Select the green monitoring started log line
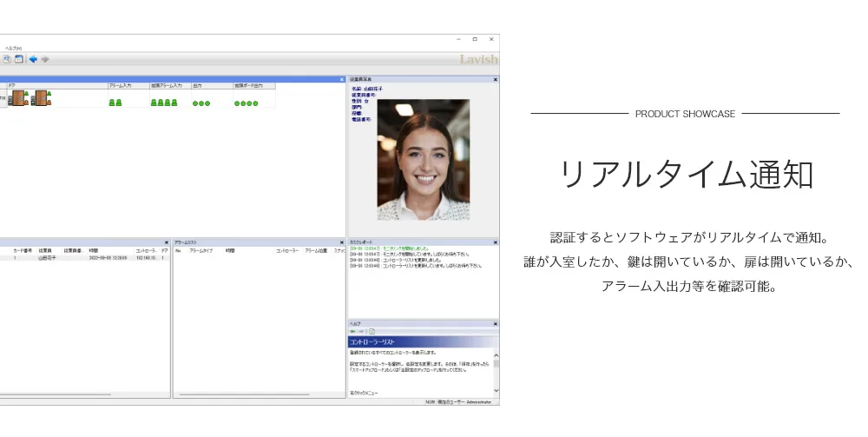Screen dimensions: 868x437 [389, 248]
